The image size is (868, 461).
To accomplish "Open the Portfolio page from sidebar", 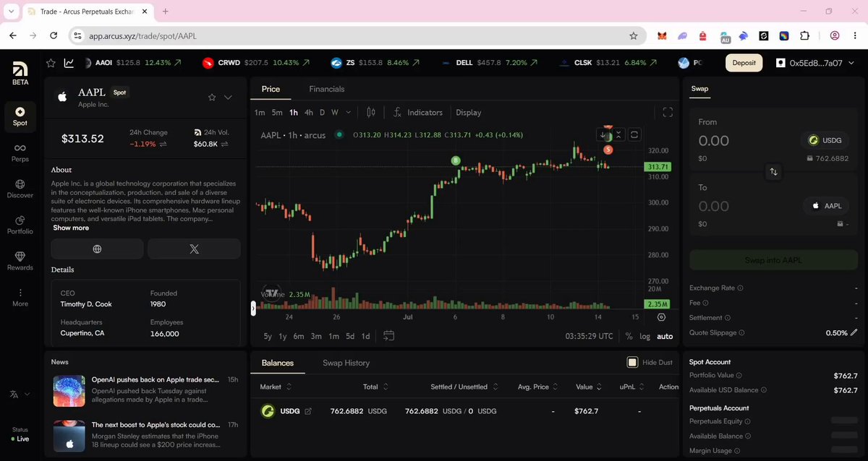I will pyautogui.click(x=20, y=225).
